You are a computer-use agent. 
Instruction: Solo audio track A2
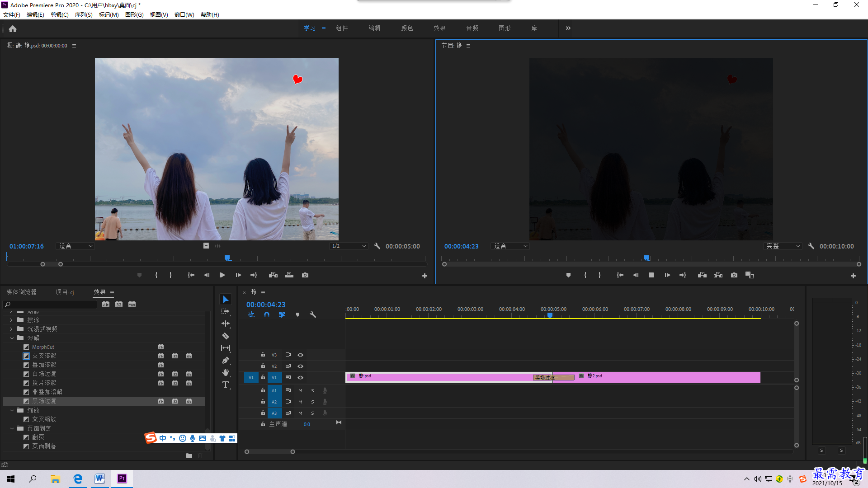coord(312,402)
